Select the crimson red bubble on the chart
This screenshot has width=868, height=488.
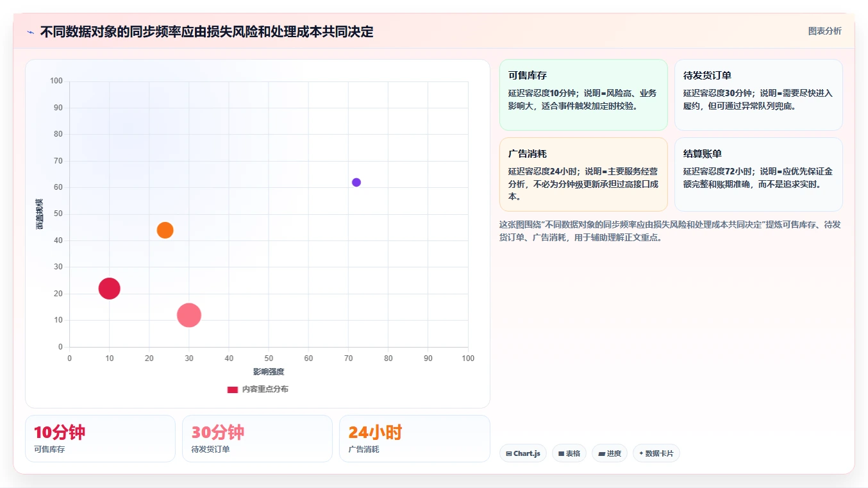(x=109, y=289)
